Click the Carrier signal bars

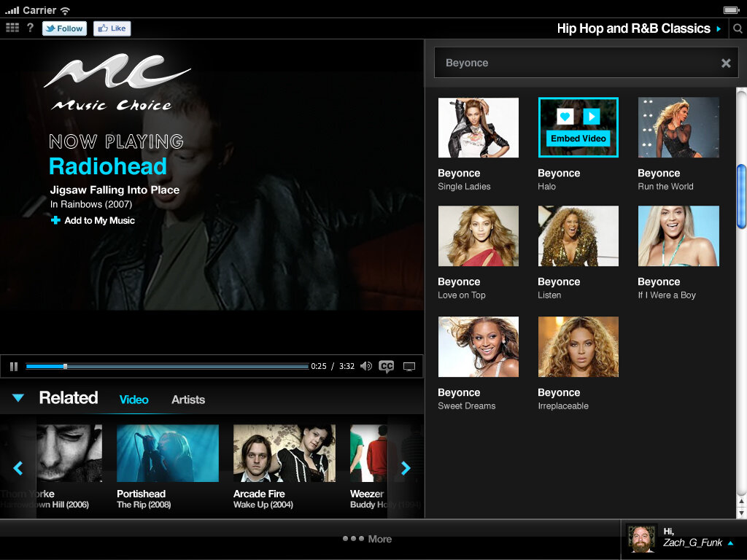[12, 10]
